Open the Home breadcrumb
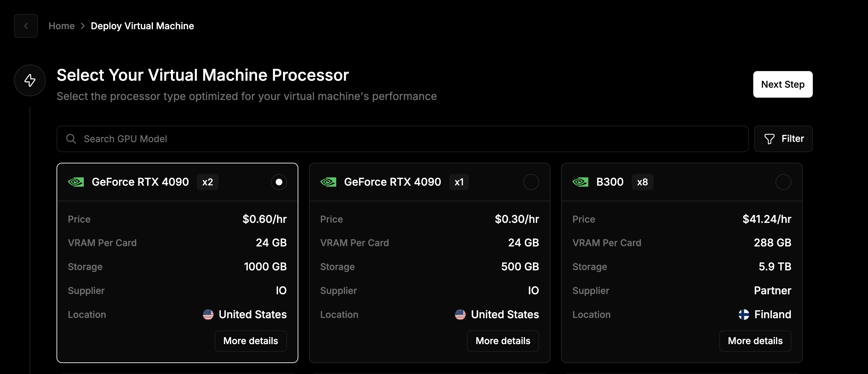The width and height of the screenshot is (868, 374). click(62, 26)
